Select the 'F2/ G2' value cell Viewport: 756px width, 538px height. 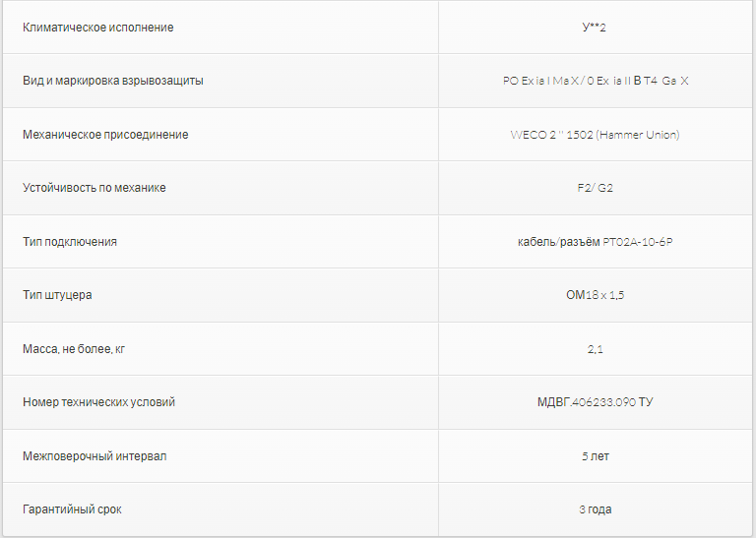[595, 188]
